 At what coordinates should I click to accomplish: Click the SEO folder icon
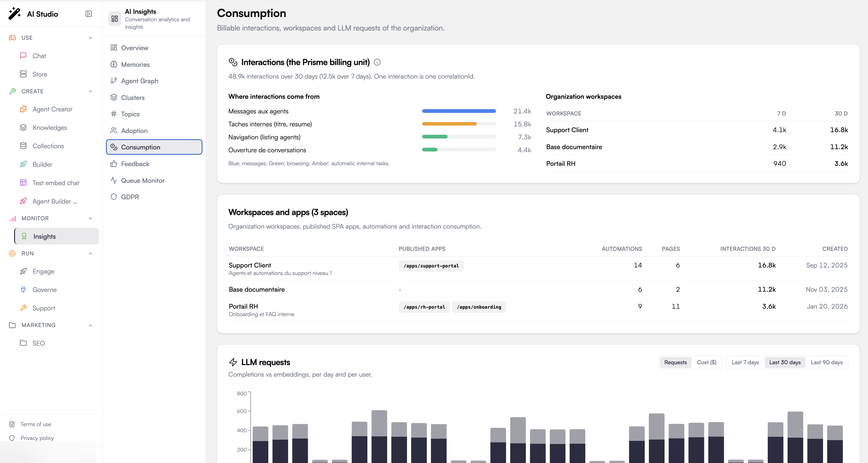pyautogui.click(x=23, y=343)
